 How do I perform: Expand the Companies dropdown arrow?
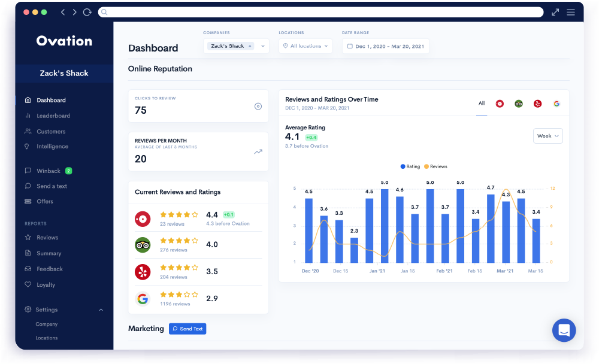click(x=263, y=46)
